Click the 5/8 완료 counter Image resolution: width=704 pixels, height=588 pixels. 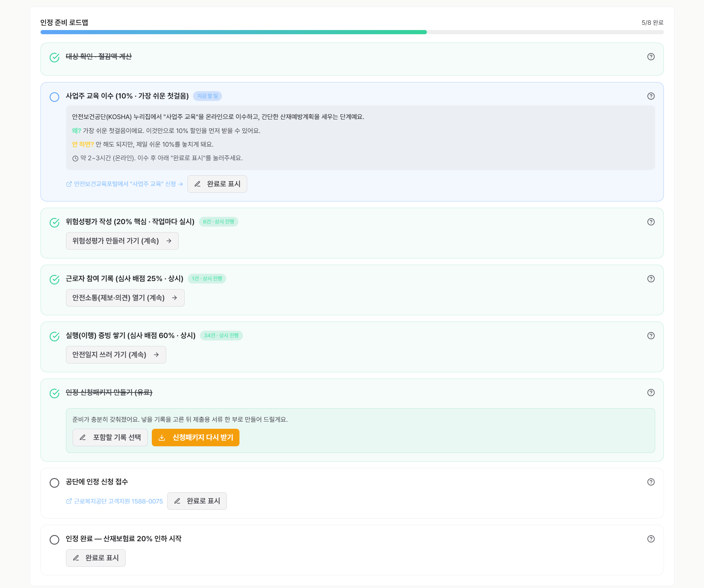point(652,23)
